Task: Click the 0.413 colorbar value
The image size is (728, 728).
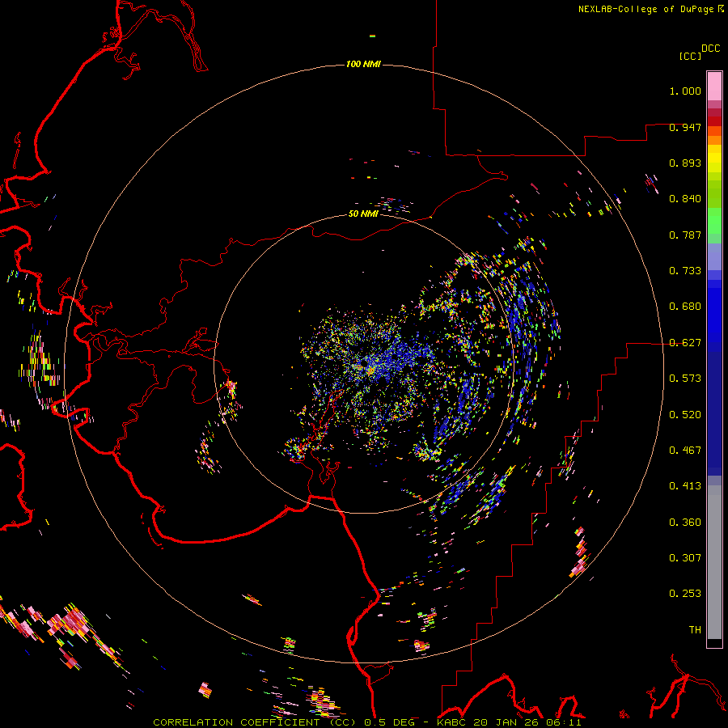Action: click(685, 486)
